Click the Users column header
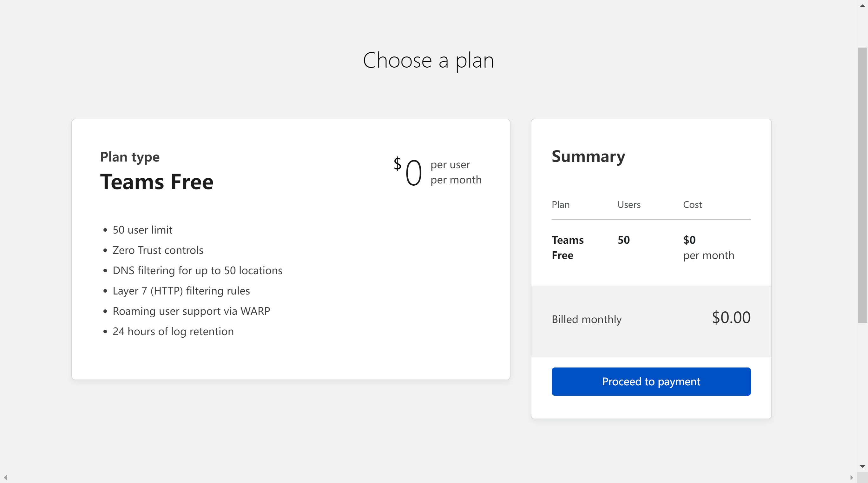 tap(629, 205)
